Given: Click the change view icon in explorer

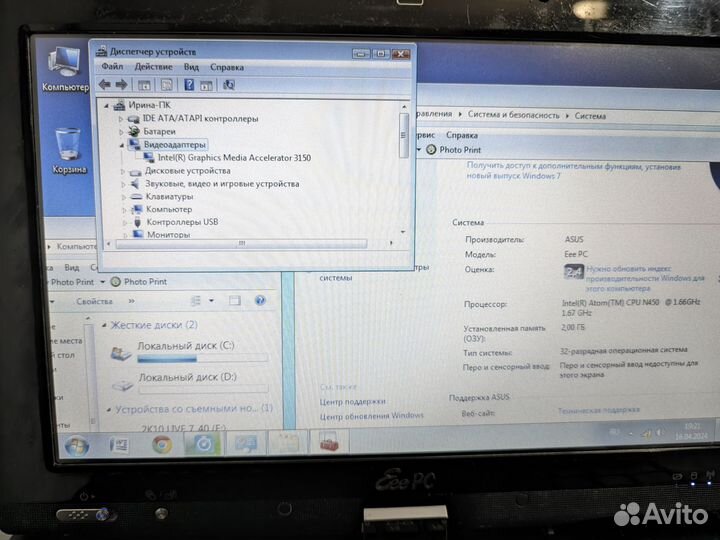Looking at the screenshot, I should pos(196,301).
